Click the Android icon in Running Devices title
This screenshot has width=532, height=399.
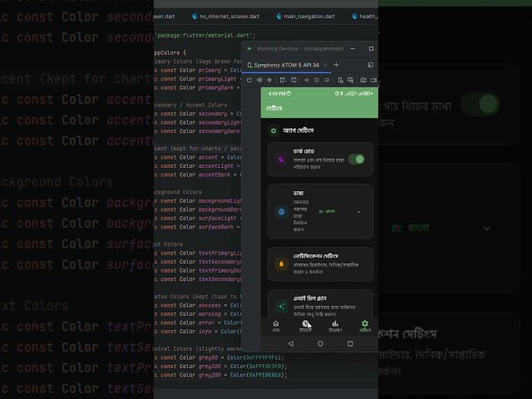(249, 48)
